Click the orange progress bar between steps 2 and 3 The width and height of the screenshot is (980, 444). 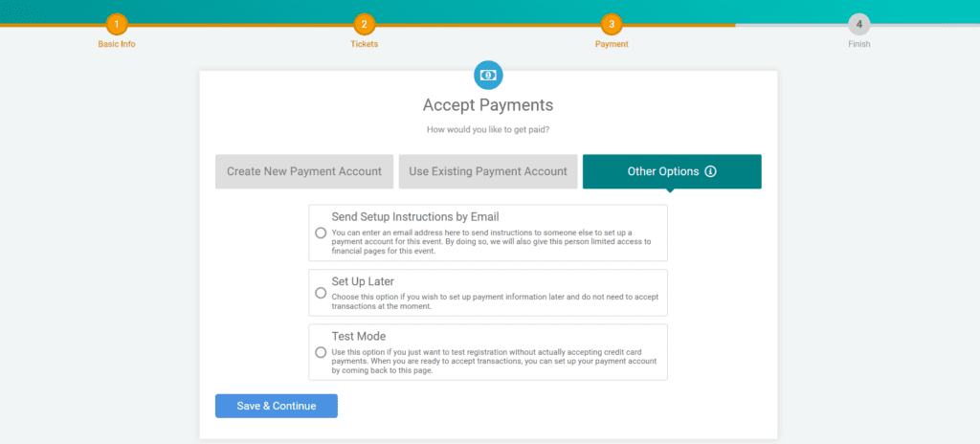pos(487,25)
